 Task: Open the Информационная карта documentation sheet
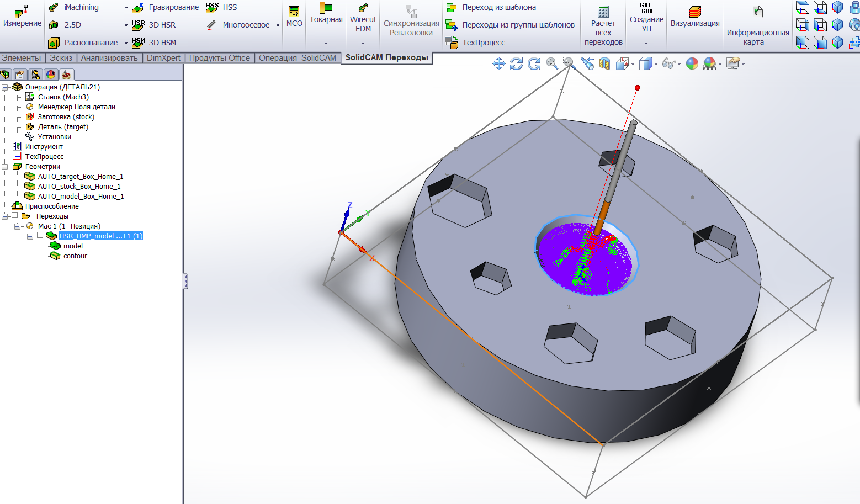pyautogui.click(x=758, y=26)
